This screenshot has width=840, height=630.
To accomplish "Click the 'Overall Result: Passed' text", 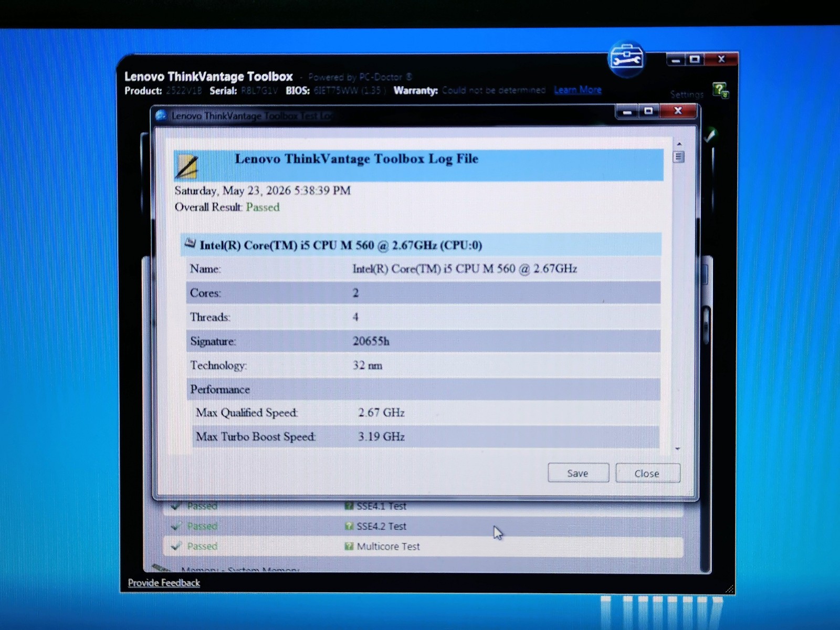I will [227, 207].
